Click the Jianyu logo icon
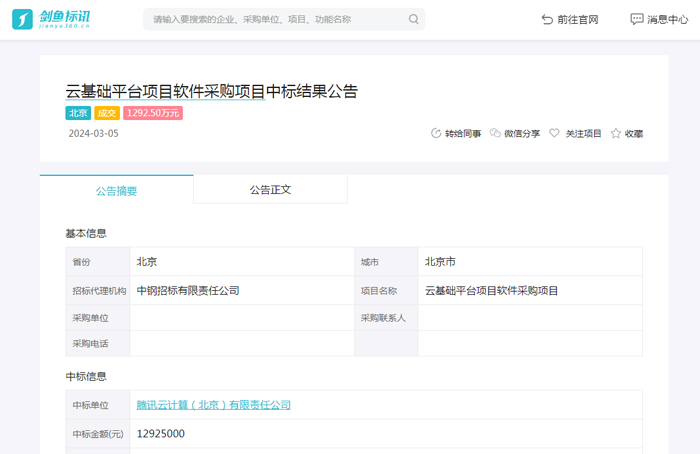 22,19
